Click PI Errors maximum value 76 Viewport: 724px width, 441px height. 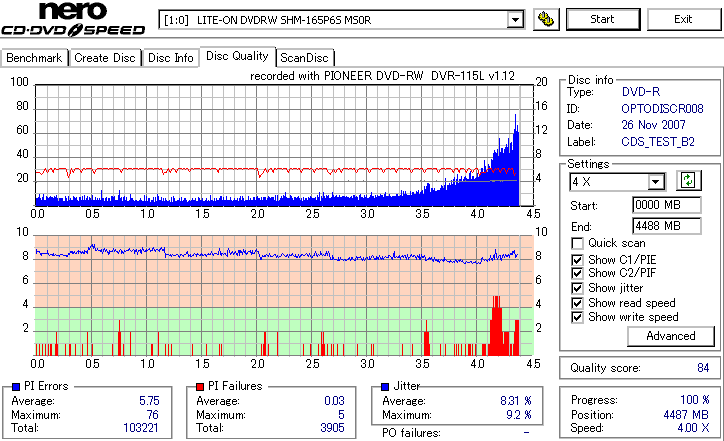pyautogui.click(x=152, y=415)
